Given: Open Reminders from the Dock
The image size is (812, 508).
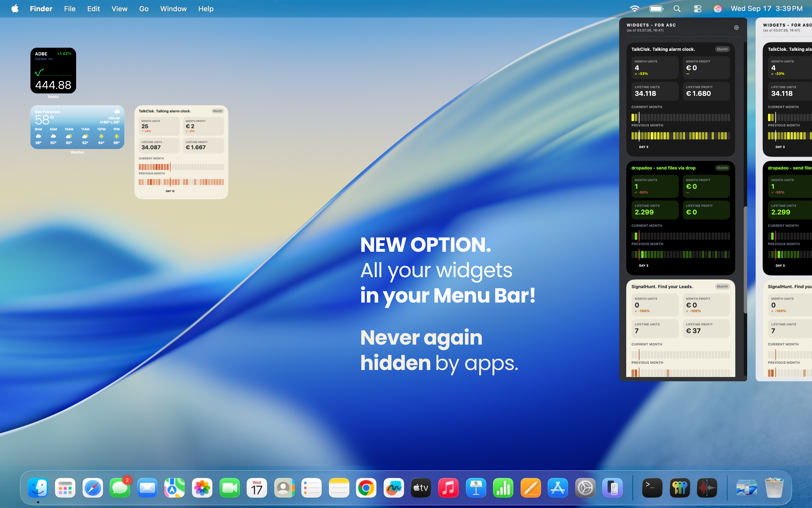Looking at the screenshot, I should [311, 487].
